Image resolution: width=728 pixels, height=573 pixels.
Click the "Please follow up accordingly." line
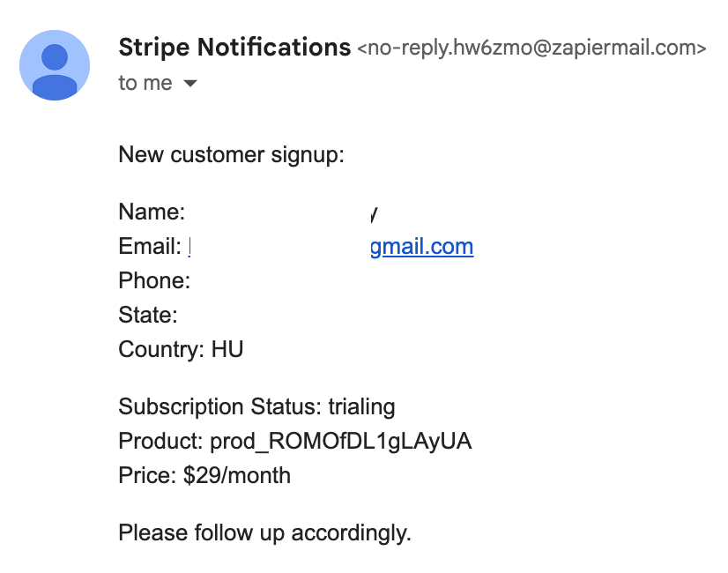pos(264,533)
